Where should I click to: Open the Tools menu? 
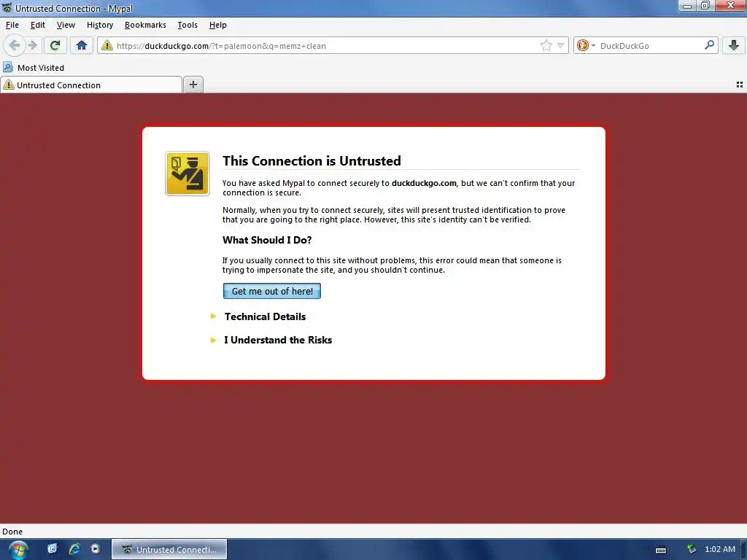click(187, 25)
